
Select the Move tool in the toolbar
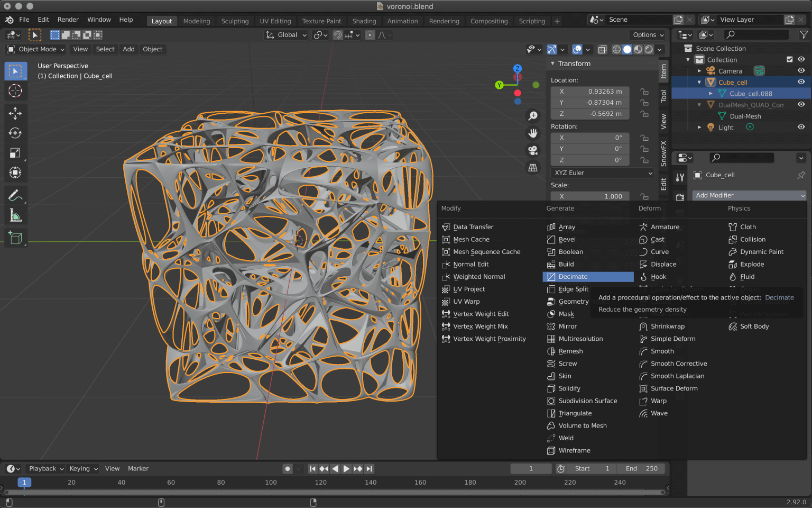pyautogui.click(x=15, y=113)
